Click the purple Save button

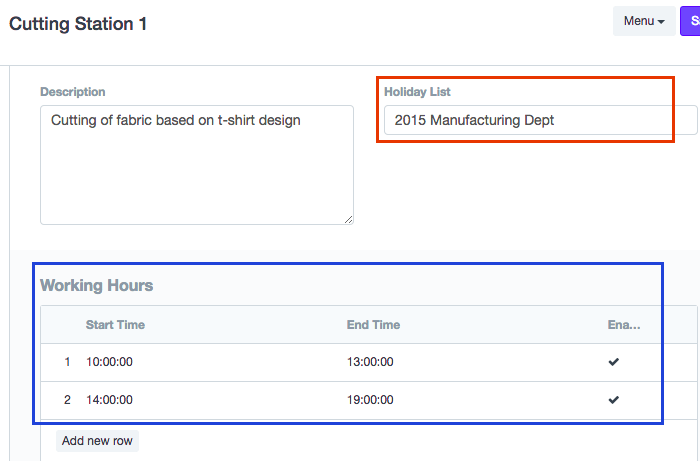click(690, 21)
